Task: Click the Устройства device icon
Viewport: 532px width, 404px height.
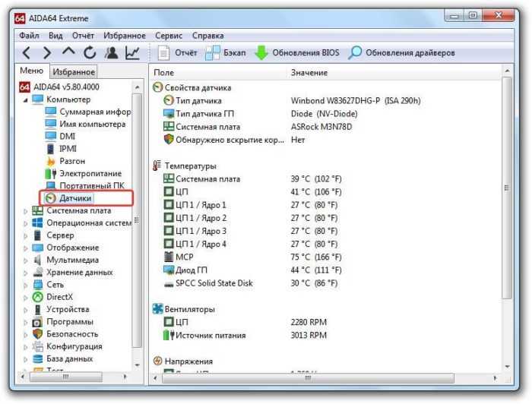Action: point(38,309)
